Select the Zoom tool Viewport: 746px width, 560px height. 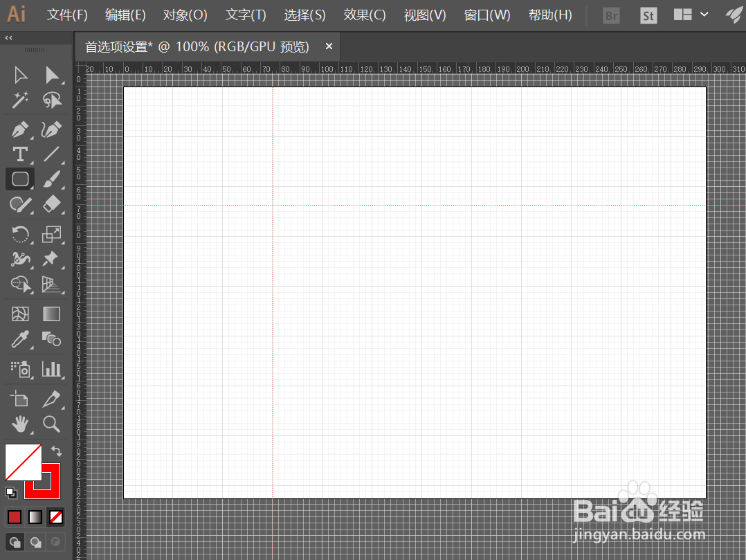(x=51, y=424)
